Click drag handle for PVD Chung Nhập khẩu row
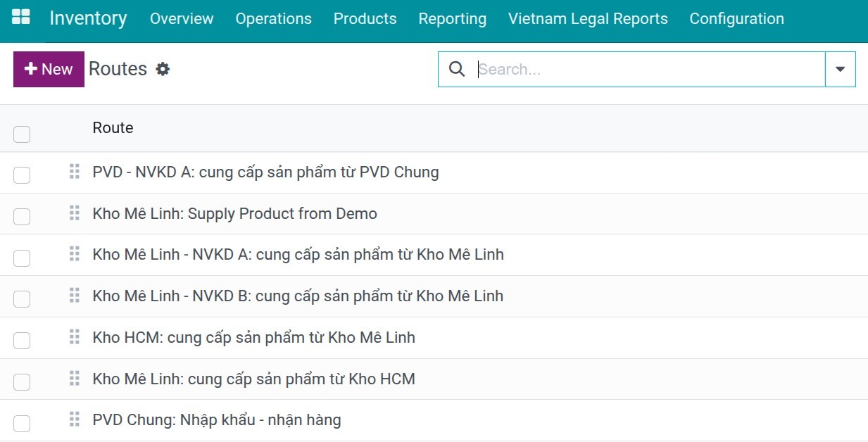The image size is (868, 442). pos(75,419)
